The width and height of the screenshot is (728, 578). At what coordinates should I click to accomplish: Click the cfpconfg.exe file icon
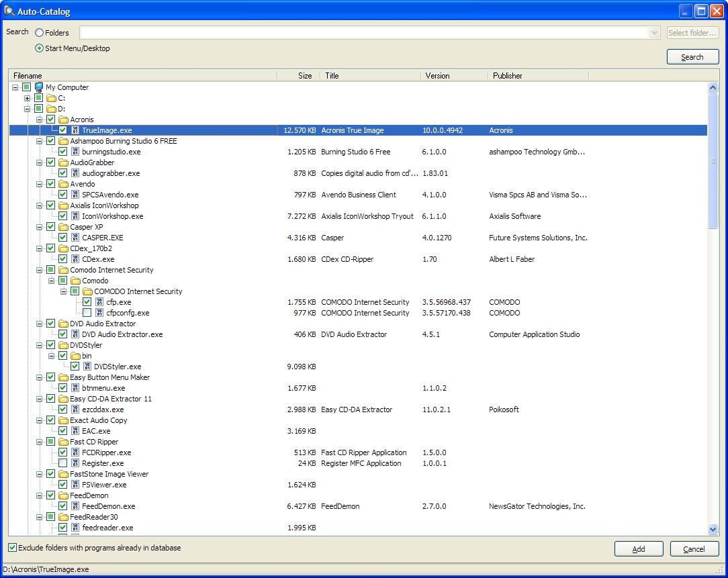[x=99, y=313]
